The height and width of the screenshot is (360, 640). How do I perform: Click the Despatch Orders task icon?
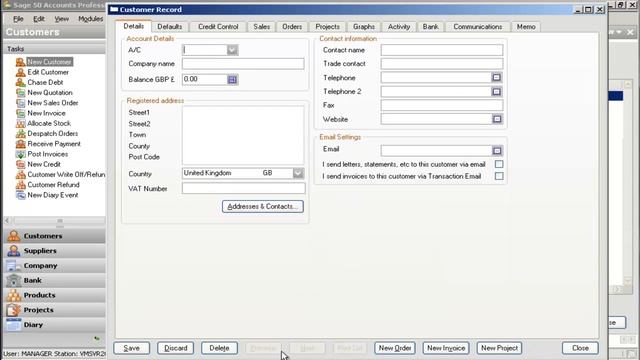pos(20,133)
